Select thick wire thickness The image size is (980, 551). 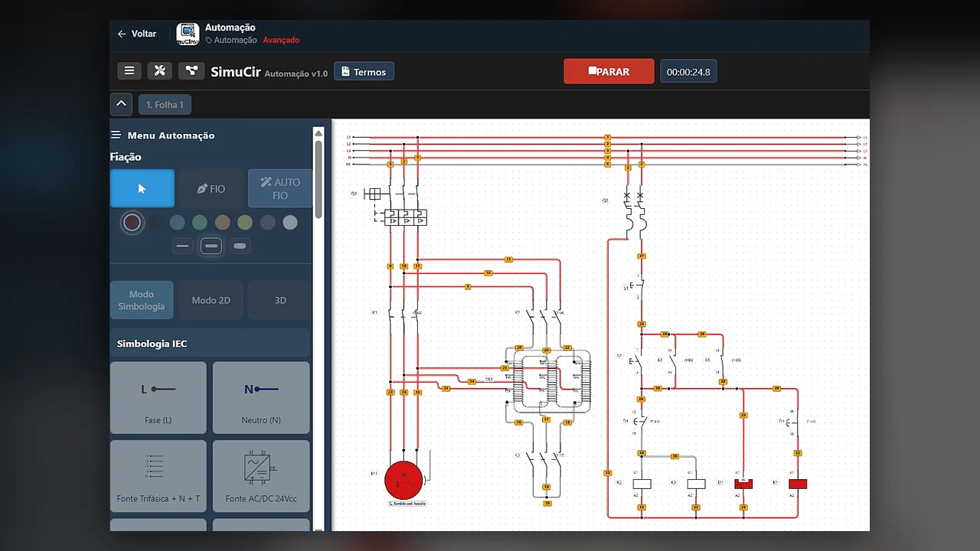[x=240, y=246]
